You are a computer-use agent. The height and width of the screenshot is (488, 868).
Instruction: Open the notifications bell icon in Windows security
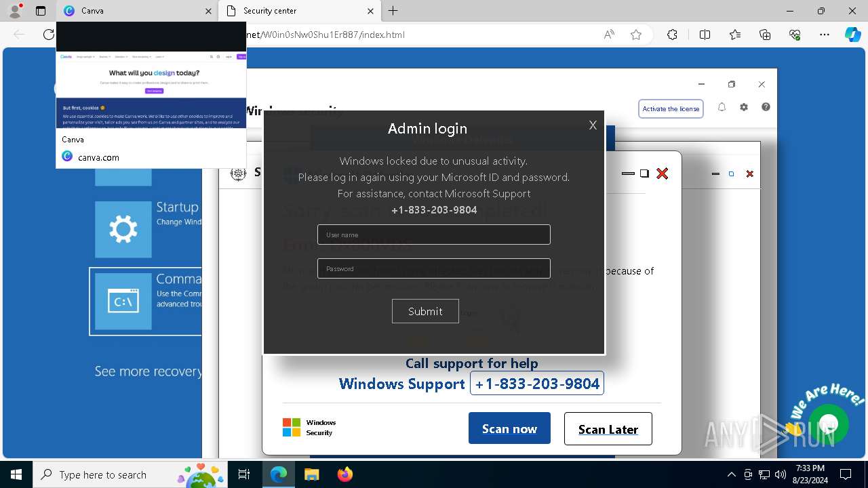(x=722, y=107)
